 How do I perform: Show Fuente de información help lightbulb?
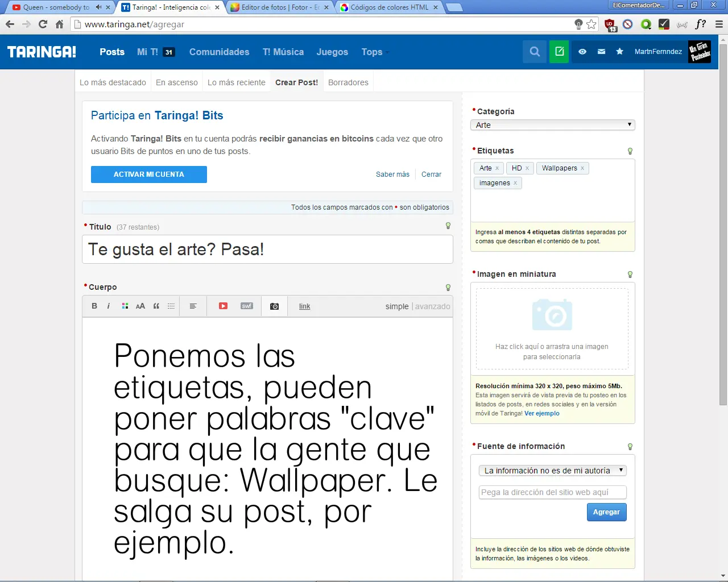pyautogui.click(x=630, y=447)
